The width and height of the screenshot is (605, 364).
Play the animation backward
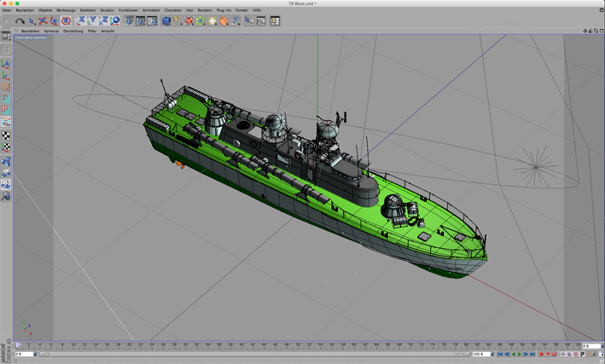coord(513,354)
